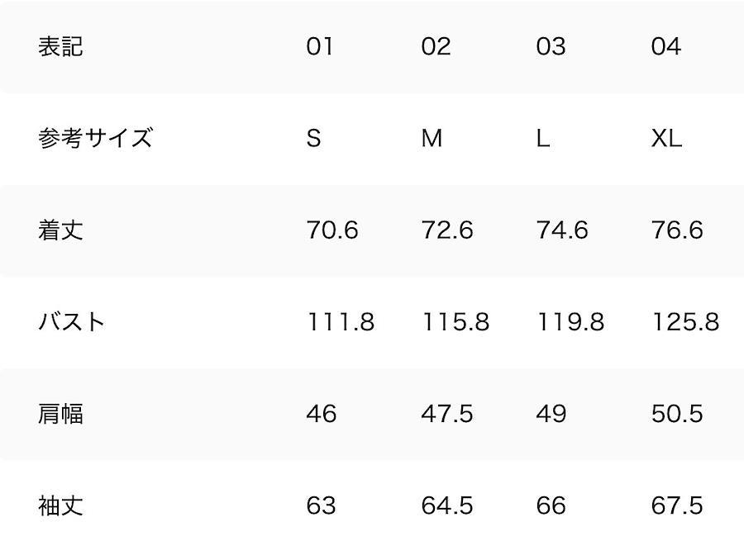The image size is (744, 560).
Task: Click the 参考サイズ row label
Action: (x=95, y=138)
